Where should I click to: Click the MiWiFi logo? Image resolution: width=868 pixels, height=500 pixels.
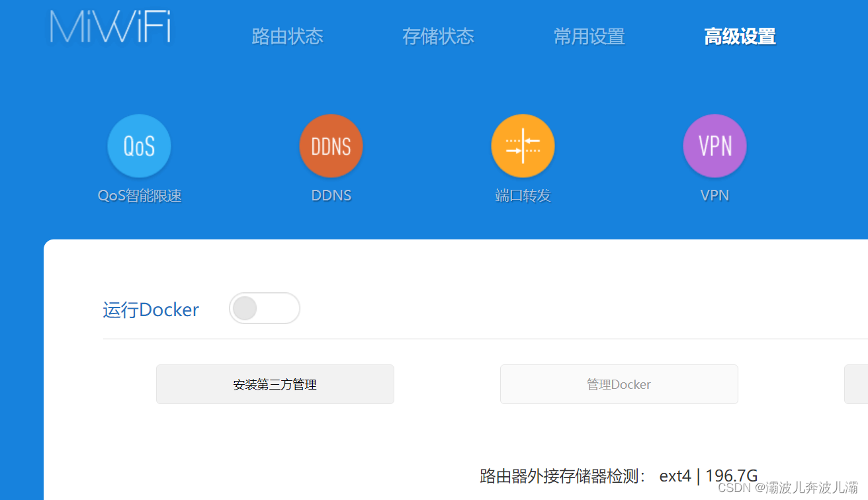tap(110, 28)
